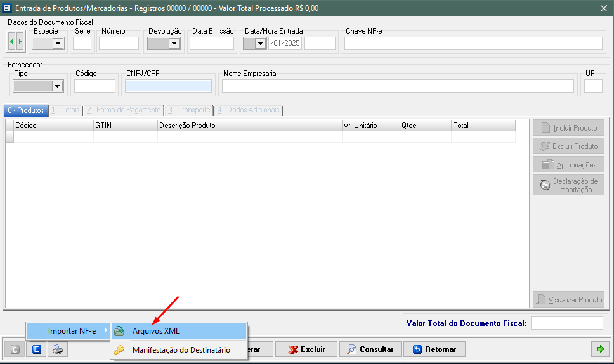Screen dimensions: 614x364
Task: Switch to the 0 - Produtos tab
Action: (x=26, y=110)
